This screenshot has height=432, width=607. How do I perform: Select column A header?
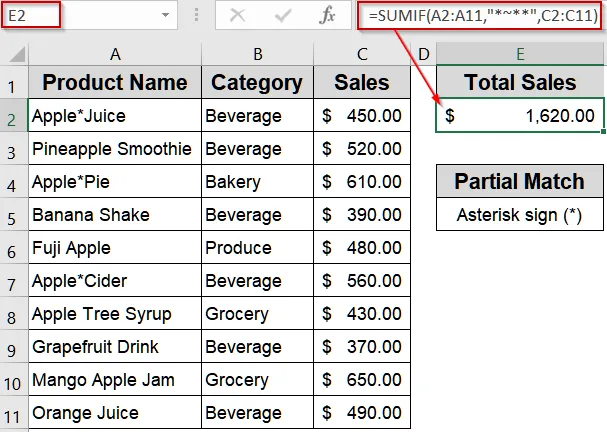coord(115,55)
